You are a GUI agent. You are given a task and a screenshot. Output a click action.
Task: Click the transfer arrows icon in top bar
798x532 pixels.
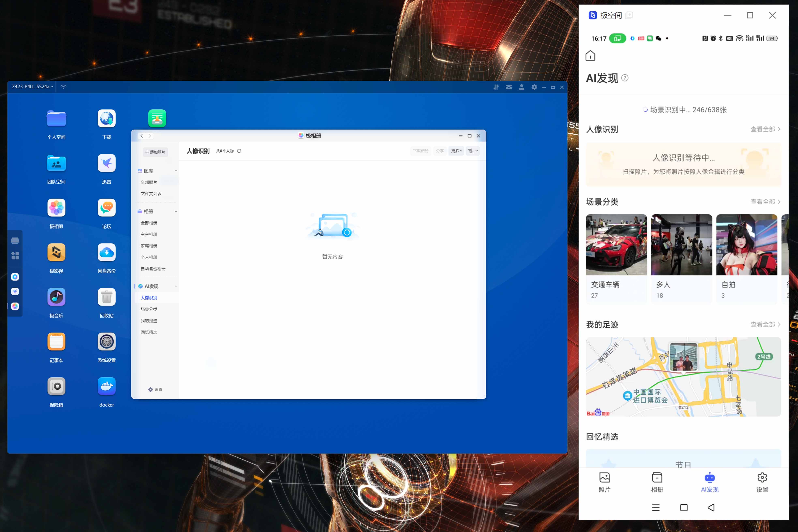[496, 87]
